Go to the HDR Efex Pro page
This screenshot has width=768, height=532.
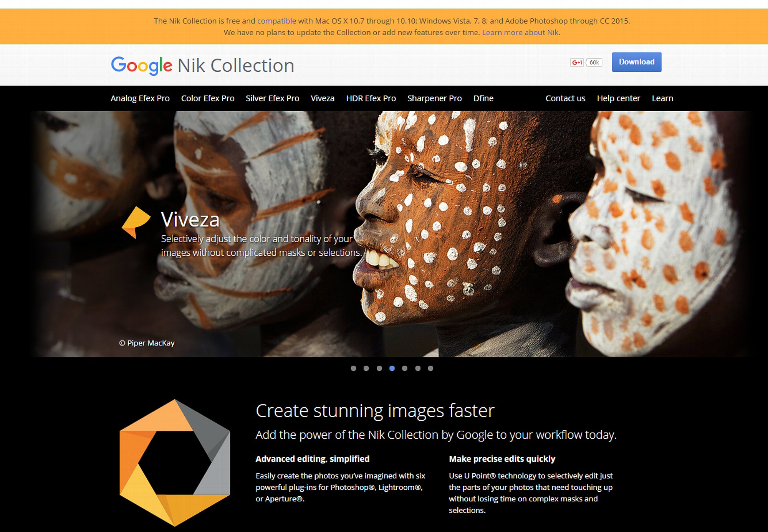[x=371, y=98]
